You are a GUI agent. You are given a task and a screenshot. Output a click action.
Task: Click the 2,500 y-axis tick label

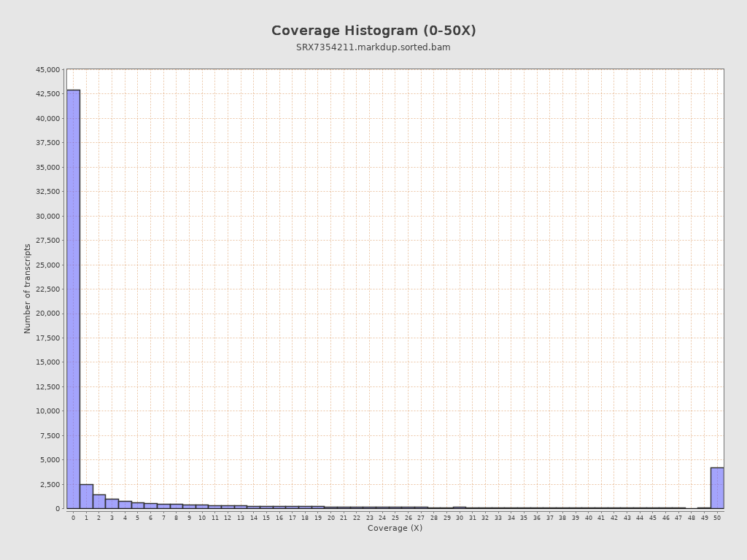tap(50, 484)
